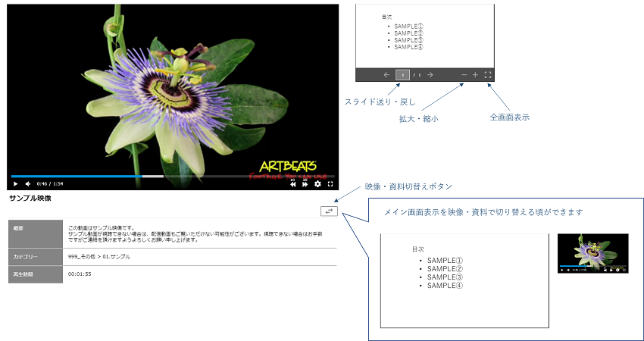Viewport: 644px width, 341px height.
Task: Click the 00:01:55 playback duration value
Action: (x=80, y=274)
